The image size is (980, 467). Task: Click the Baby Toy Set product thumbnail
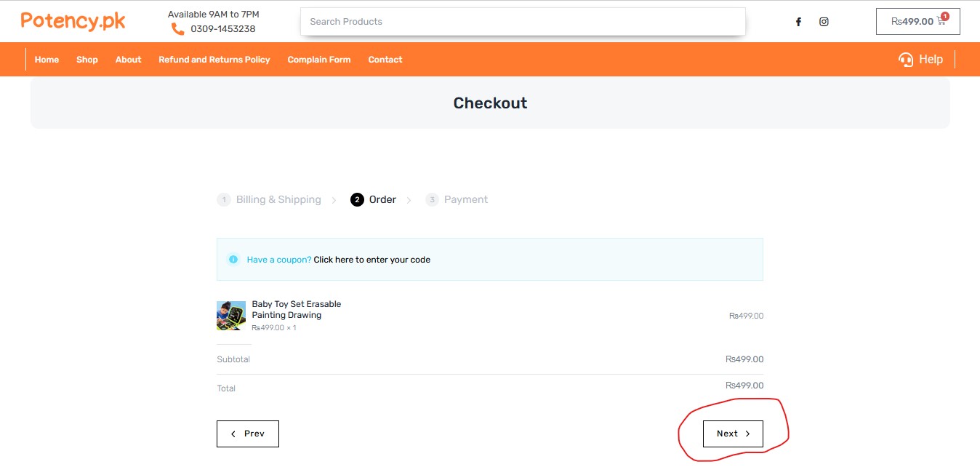[231, 316]
